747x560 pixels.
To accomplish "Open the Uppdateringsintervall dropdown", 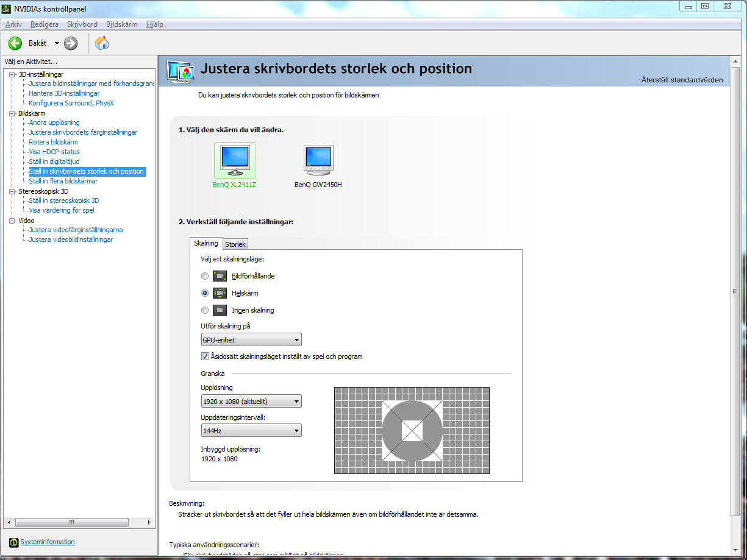I will (251, 431).
